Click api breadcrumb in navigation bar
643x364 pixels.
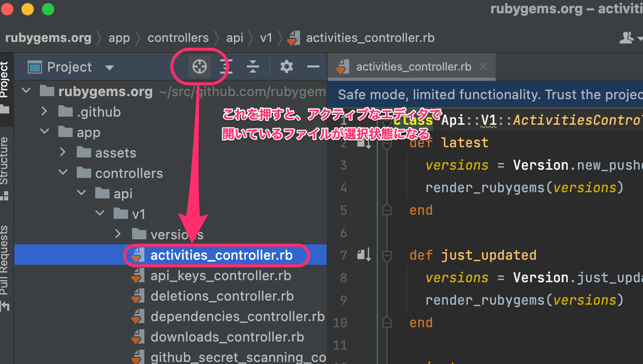(x=235, y=38)
